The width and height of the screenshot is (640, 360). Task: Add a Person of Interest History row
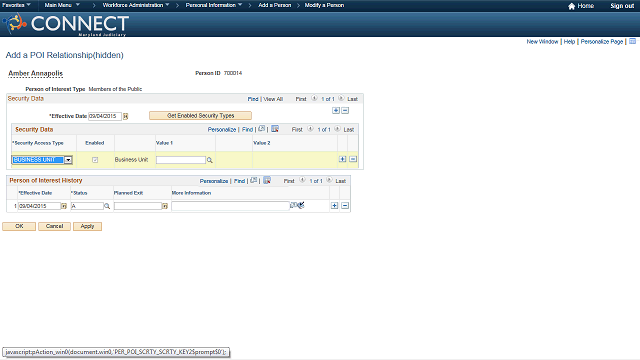click(x=334, y=206)
